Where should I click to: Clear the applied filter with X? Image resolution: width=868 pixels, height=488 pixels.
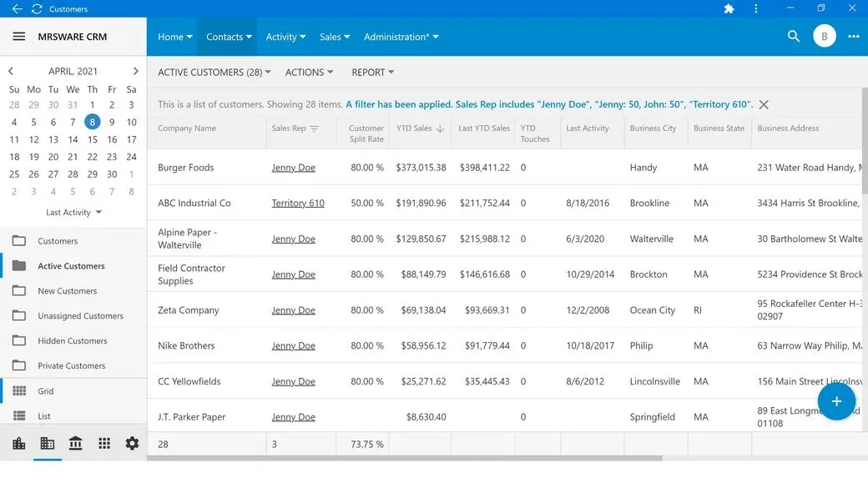pos(764,105)
